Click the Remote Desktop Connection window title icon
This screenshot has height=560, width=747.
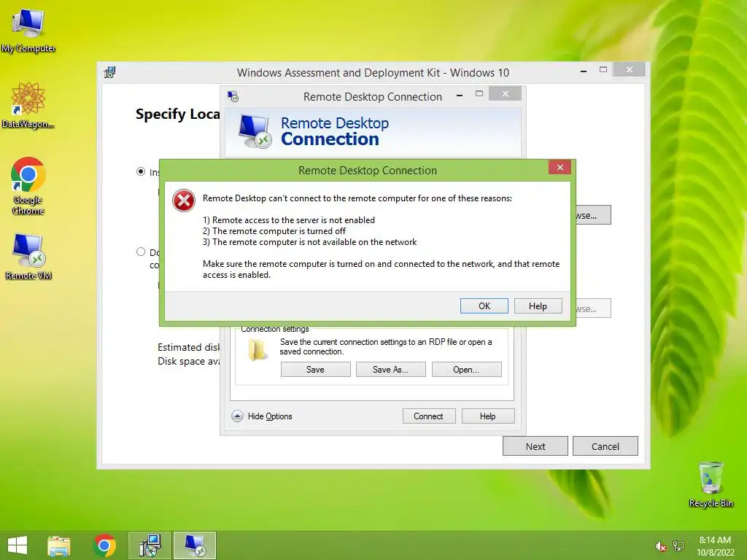[x=233, y=97]
